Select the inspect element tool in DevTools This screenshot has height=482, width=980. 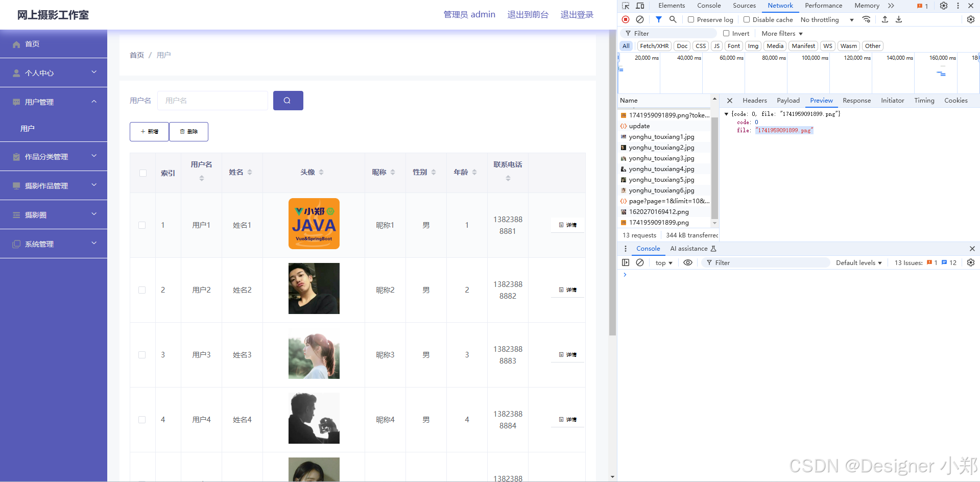[x=625, y=6]
